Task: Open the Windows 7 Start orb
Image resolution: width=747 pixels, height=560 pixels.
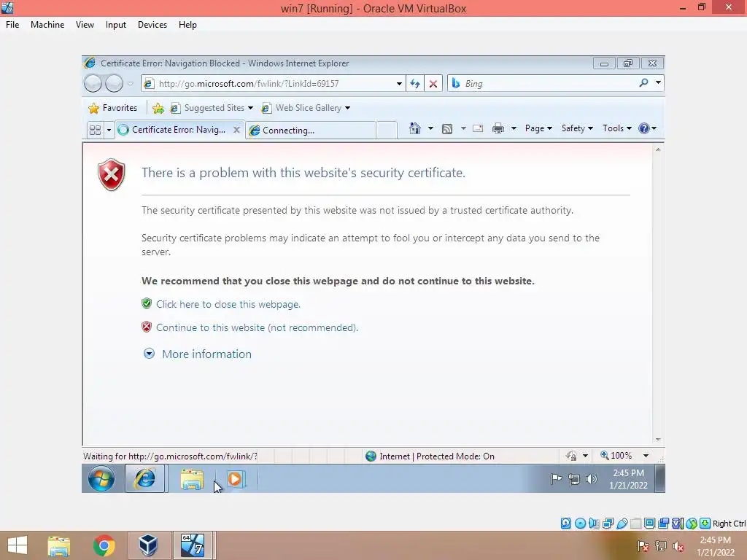Action: pyautogui.click(x=101, y=478)
